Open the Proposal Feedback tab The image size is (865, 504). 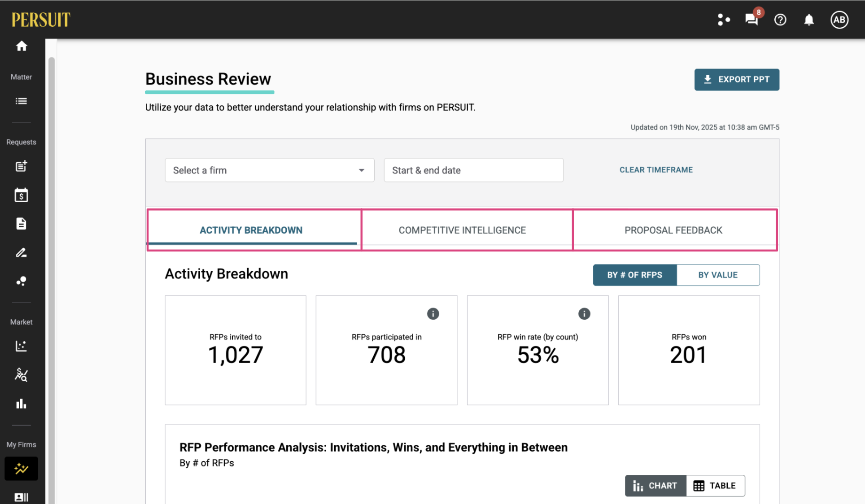[673, 230]
